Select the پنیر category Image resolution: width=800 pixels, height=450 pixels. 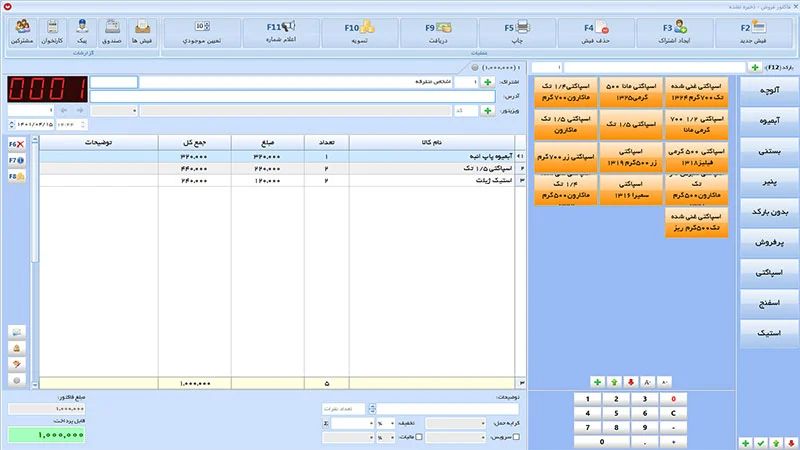pos(769,182)
